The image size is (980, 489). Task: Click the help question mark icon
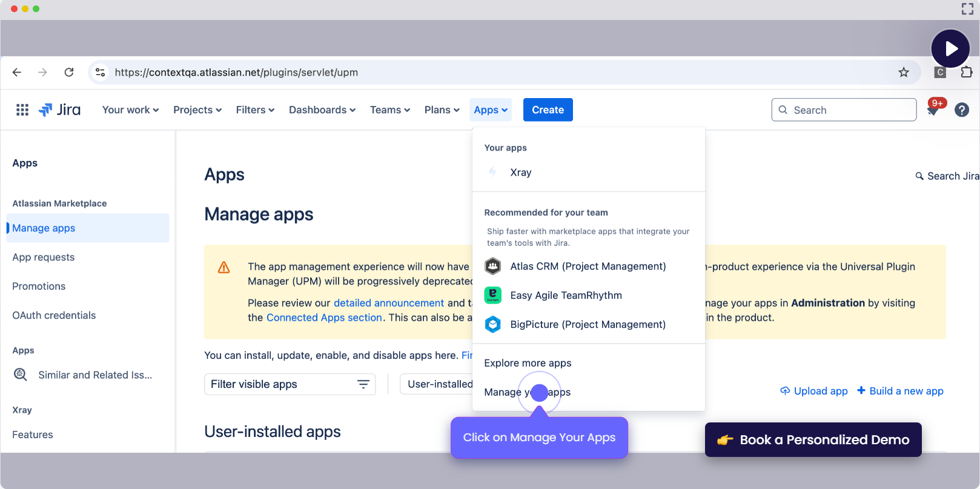(x=961, y=110)
